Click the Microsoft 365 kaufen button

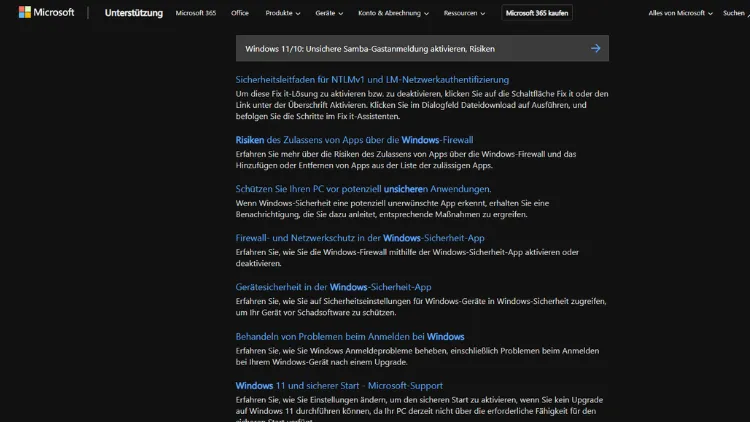[537, 13]
